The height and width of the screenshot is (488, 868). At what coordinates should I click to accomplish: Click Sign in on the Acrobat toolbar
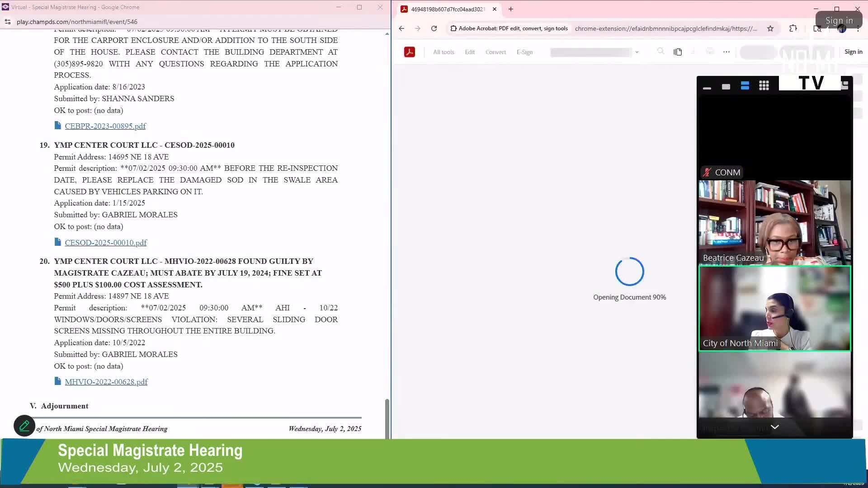(x=853, y=52)
